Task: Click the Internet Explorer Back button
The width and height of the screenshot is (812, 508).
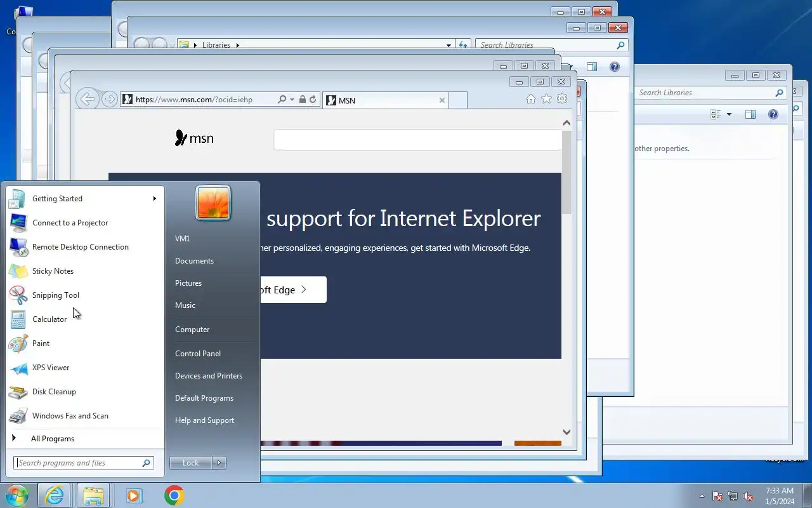Action: (88, 99)
